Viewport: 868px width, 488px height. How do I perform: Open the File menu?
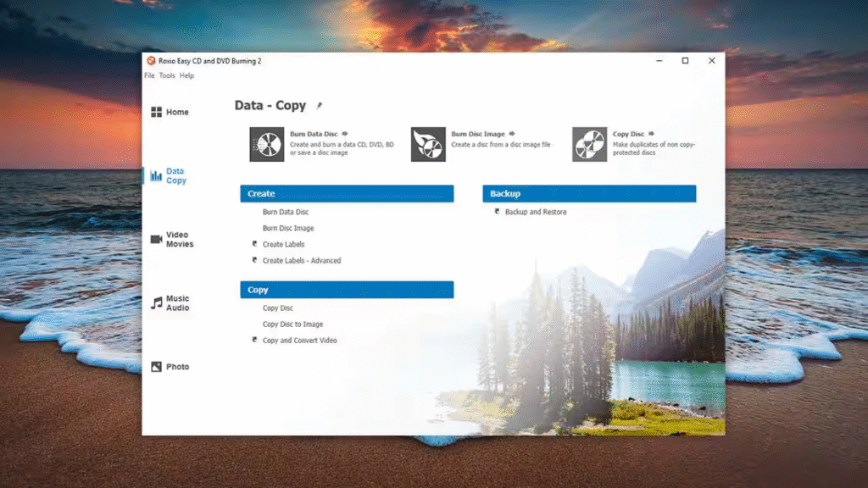click(x=149, y=75)
